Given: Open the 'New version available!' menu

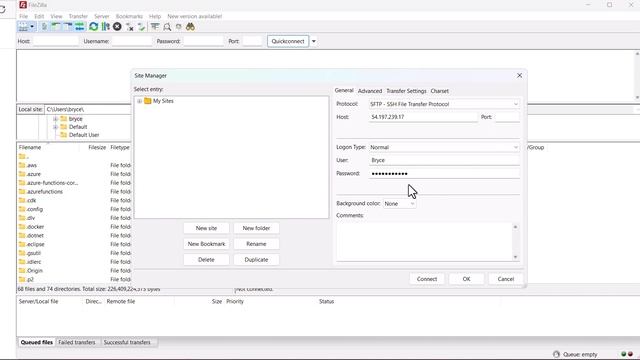Looking at the screenshot, I should pyautogui.click(x=195, y=16).
